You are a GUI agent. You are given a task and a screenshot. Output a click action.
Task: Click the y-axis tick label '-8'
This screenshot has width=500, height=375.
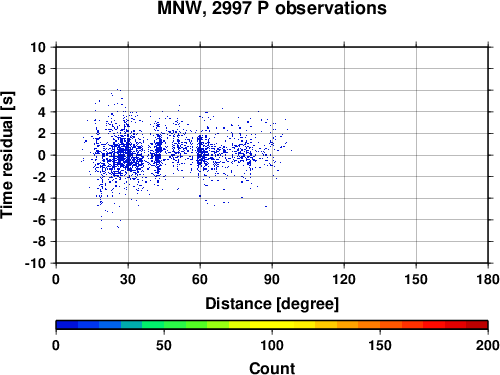point(39,242)
